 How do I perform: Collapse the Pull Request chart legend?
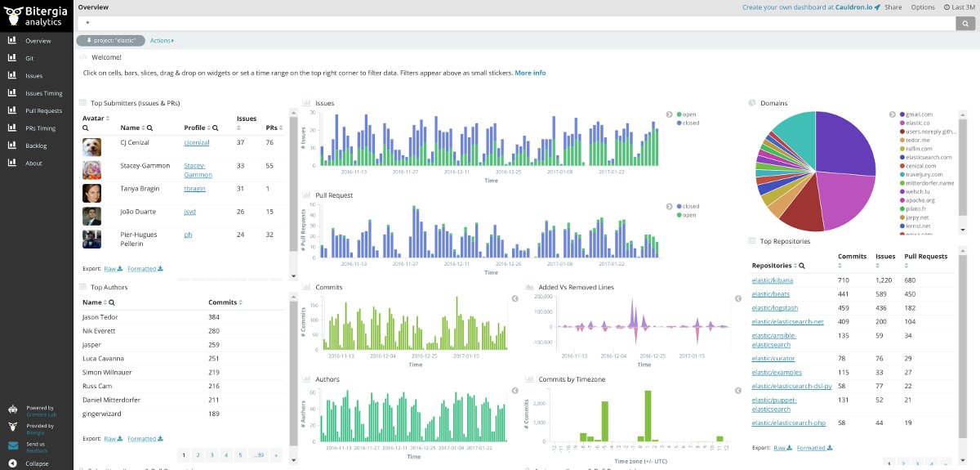(x=668, y=207)
